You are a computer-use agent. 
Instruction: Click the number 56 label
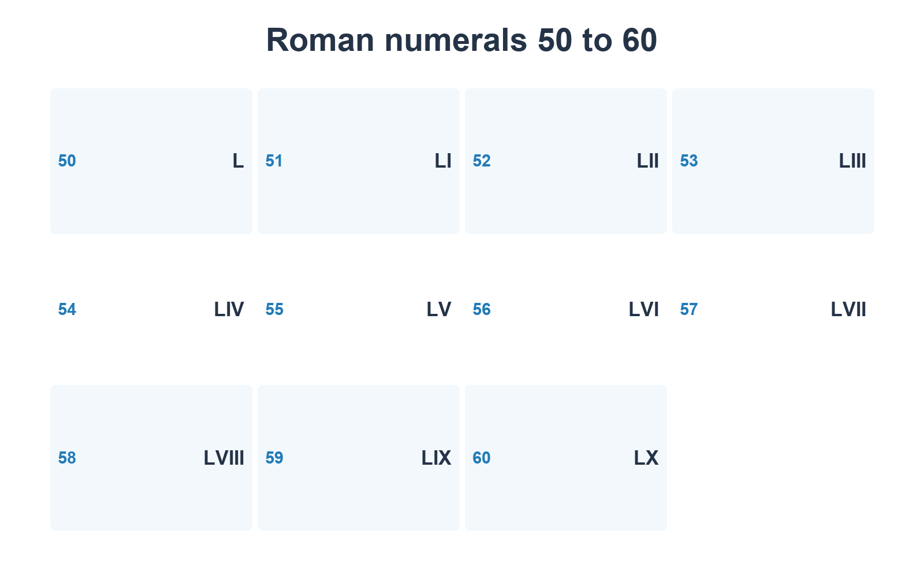coord(482,310)
